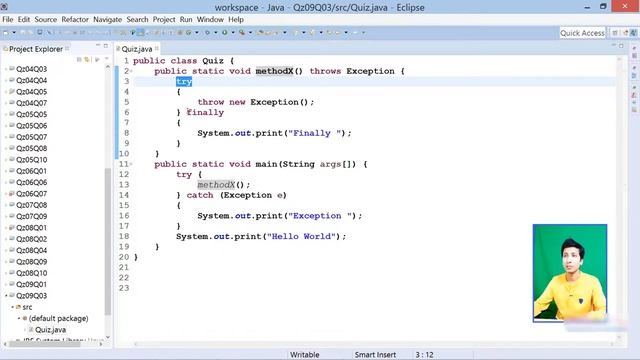
Task: Select the Qz08Q01 project
Action: point(31,227)
